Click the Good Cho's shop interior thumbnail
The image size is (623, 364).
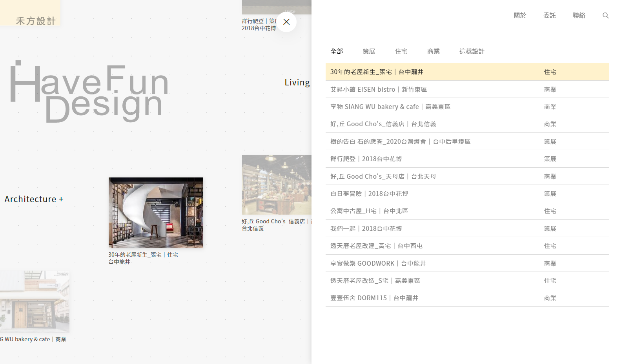pos(277,185)
